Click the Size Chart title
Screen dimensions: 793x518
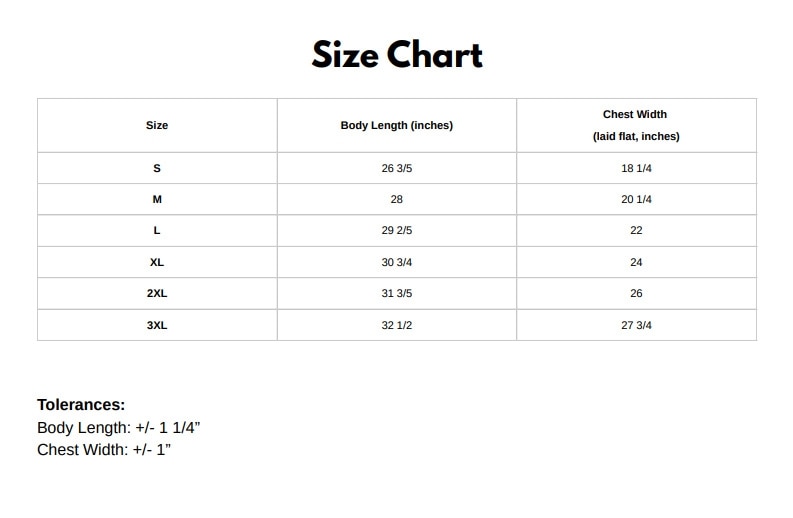tap(397, 55)
